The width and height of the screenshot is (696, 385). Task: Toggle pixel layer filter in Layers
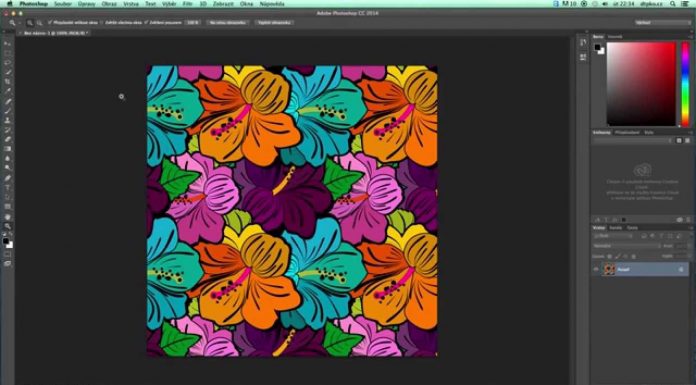pyautogui.click(x=644, y=236)
